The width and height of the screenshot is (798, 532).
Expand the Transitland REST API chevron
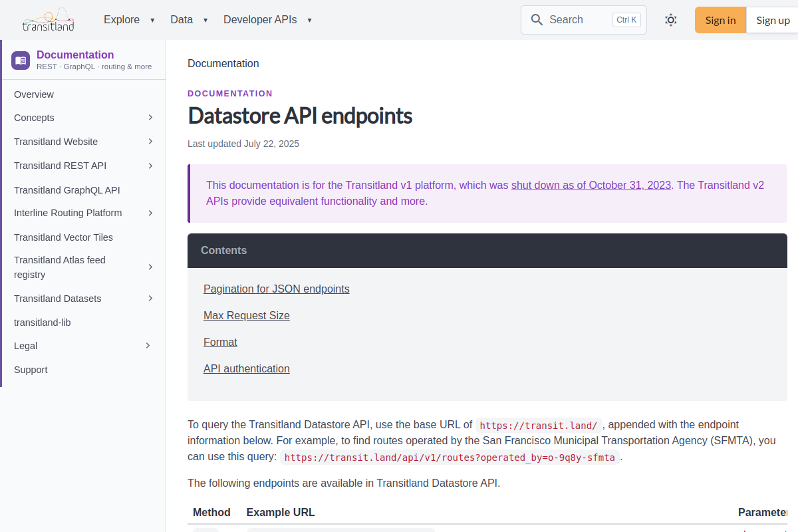pos(150,166)
